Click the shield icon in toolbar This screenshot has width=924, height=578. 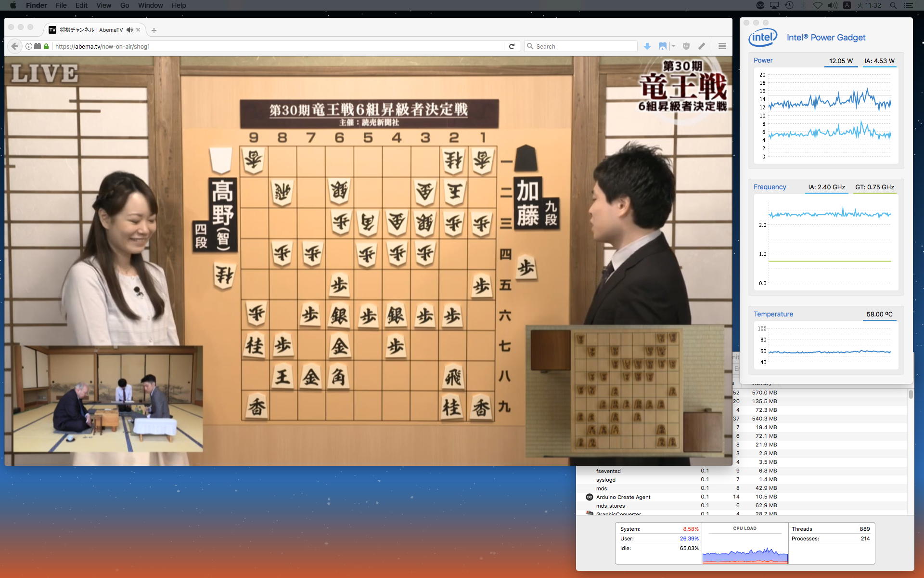pos(686,46)
